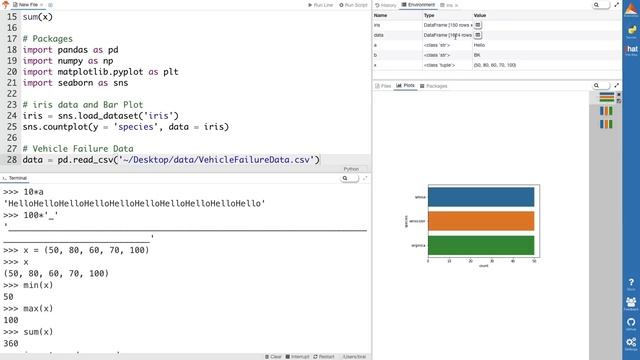The image size is (640, 360).
Task: Restart the Python kernel
Action: pos(324,357)
